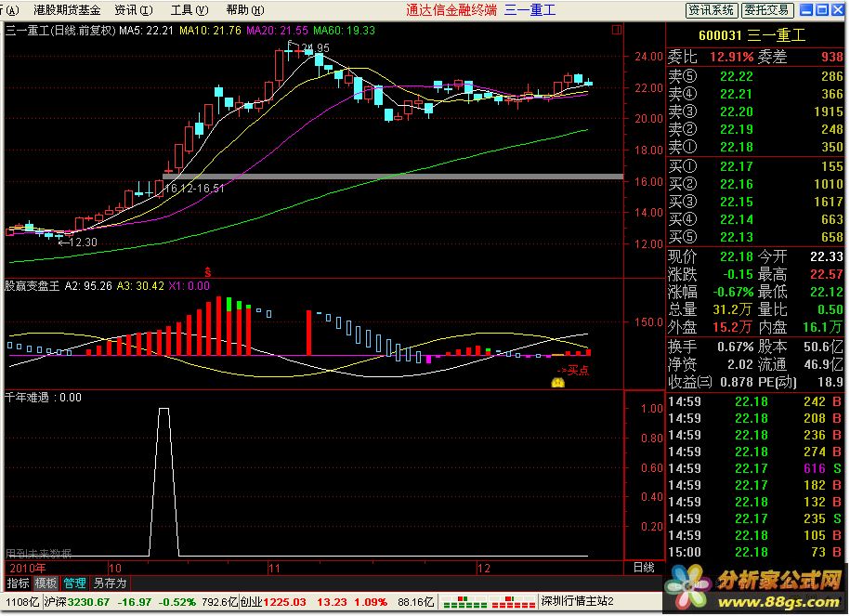
Task: Click the 三一重工 title in window caption
Action: [x=530, y=10]
